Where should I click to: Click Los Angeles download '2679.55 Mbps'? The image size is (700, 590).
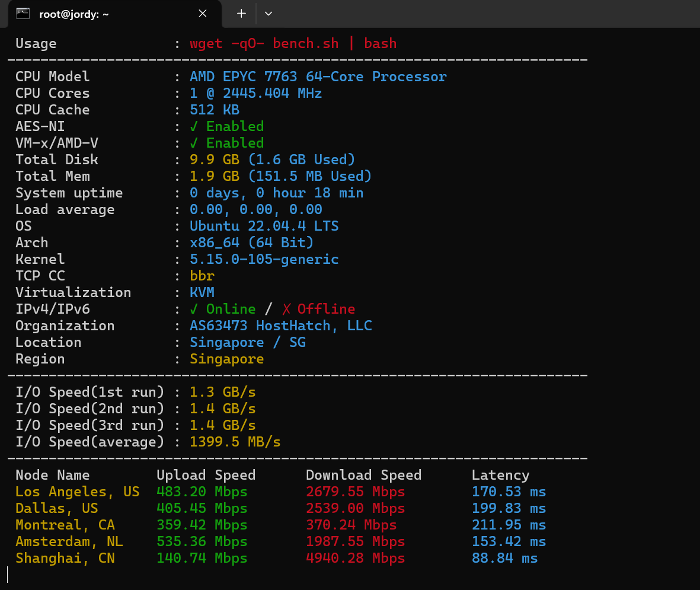(x=356, y=492)
